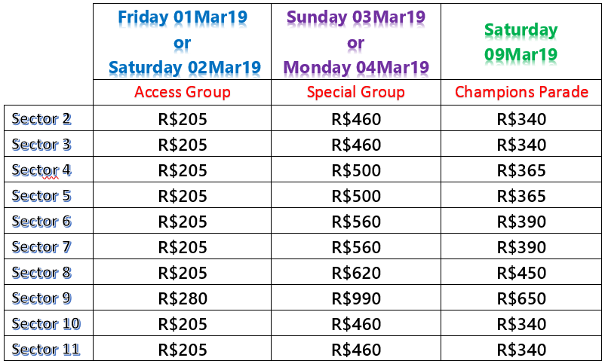Select the Champions Parade label cell
This screenshot has height=364, width=605.
point(521,92)
